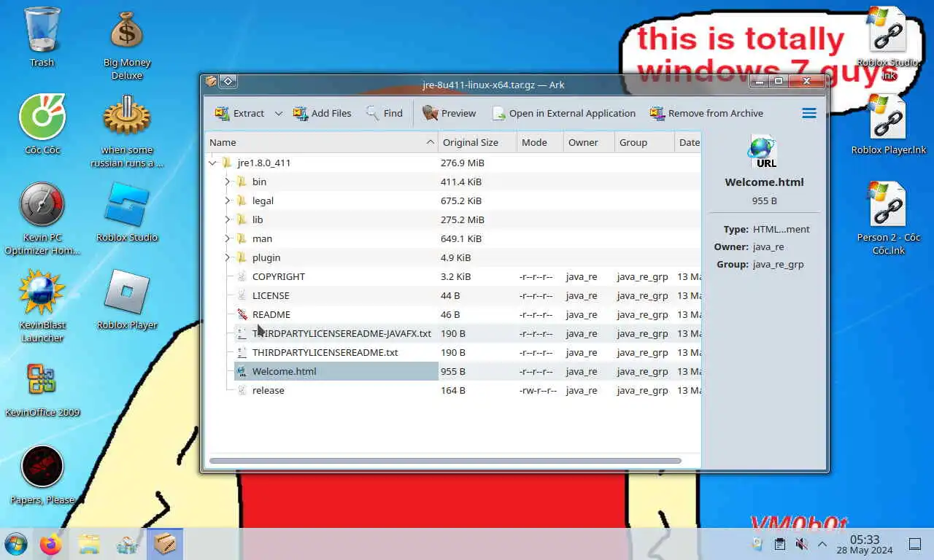Sort by the Owner column header
The image size is (934, 560).
point(589,142)
